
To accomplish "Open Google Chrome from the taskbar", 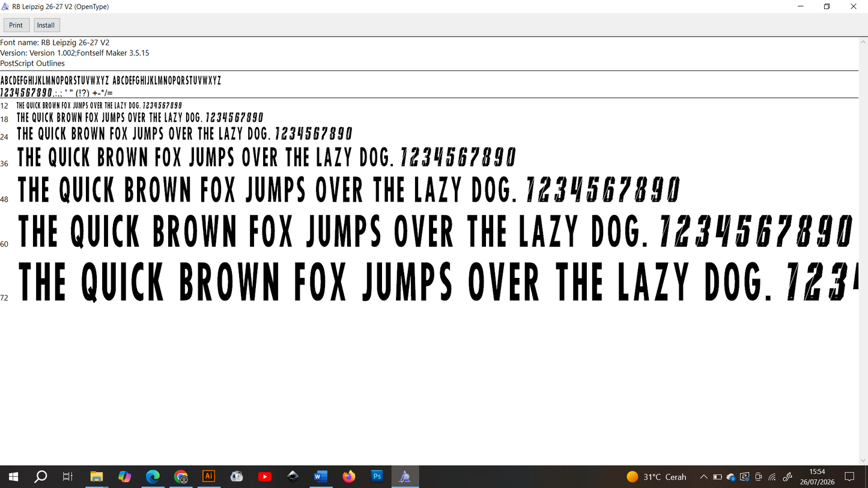I will [181, 477].
